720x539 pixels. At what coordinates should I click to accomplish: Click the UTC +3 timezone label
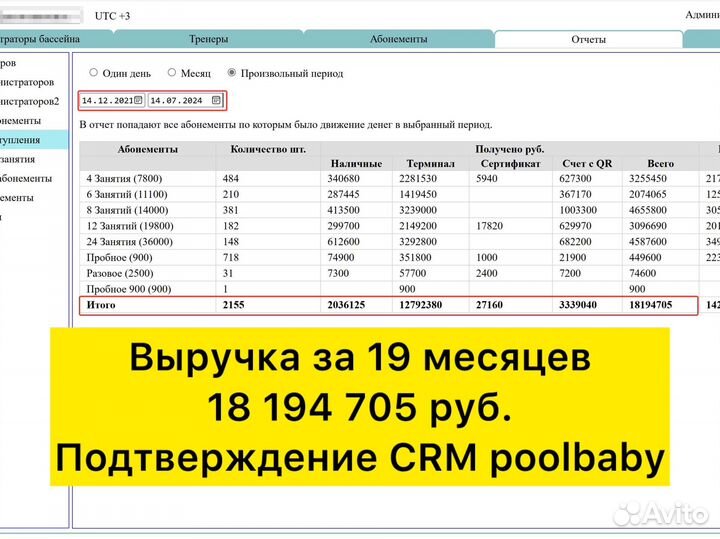(x=112, y=16)
